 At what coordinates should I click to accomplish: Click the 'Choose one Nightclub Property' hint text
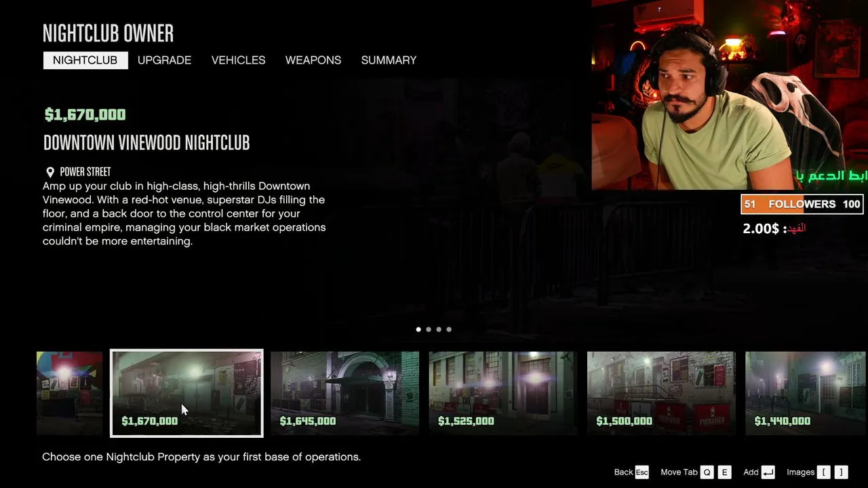point(201,457)
